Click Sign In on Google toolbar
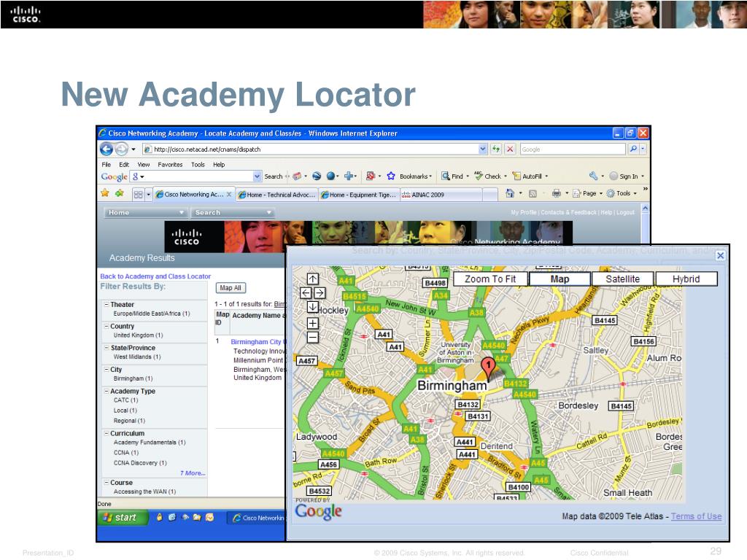 point(627,176)
